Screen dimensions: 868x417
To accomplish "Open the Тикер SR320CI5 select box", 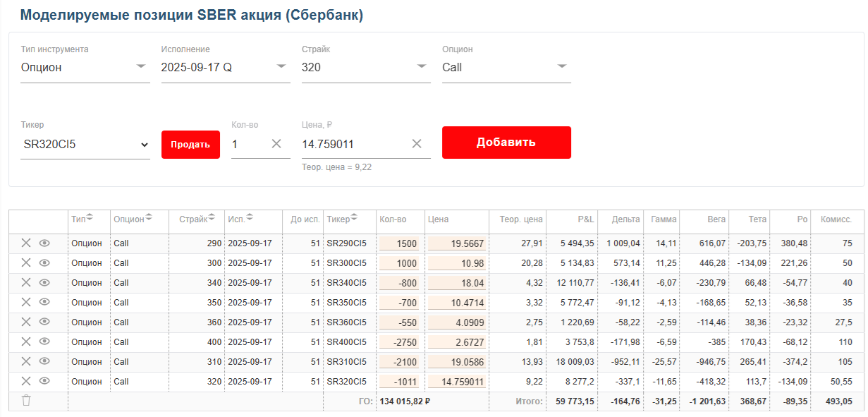I will (85, 144).
